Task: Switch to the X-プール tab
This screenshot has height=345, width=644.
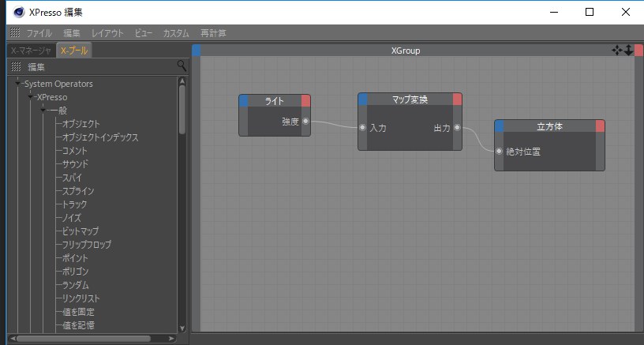Action: pyautogui.click(x=74, y=51)
